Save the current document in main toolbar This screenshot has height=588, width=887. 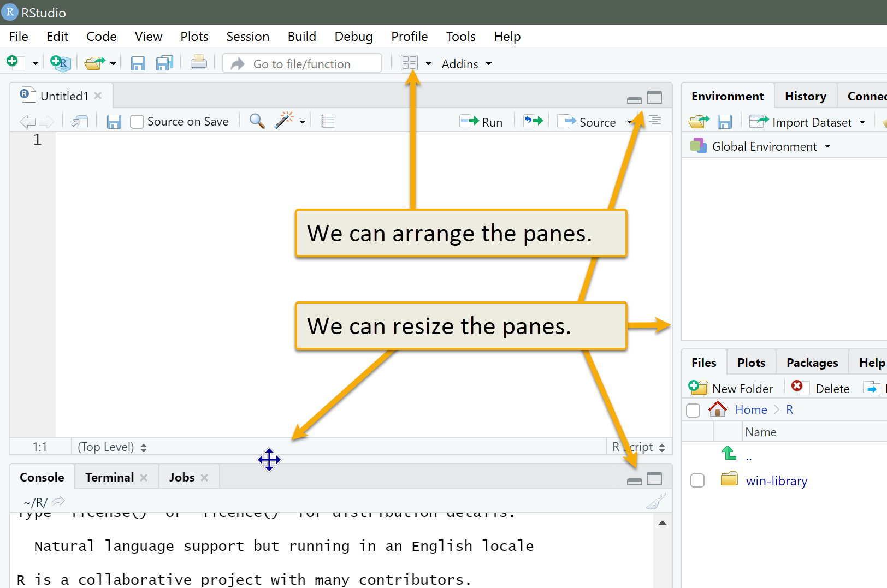pyautogui.click(x=138, y=63)
